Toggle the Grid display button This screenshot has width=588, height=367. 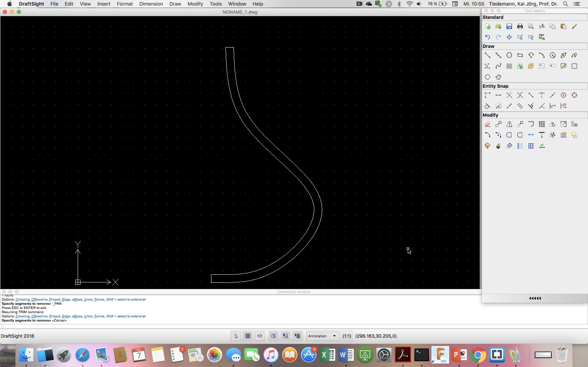[248, 336]
